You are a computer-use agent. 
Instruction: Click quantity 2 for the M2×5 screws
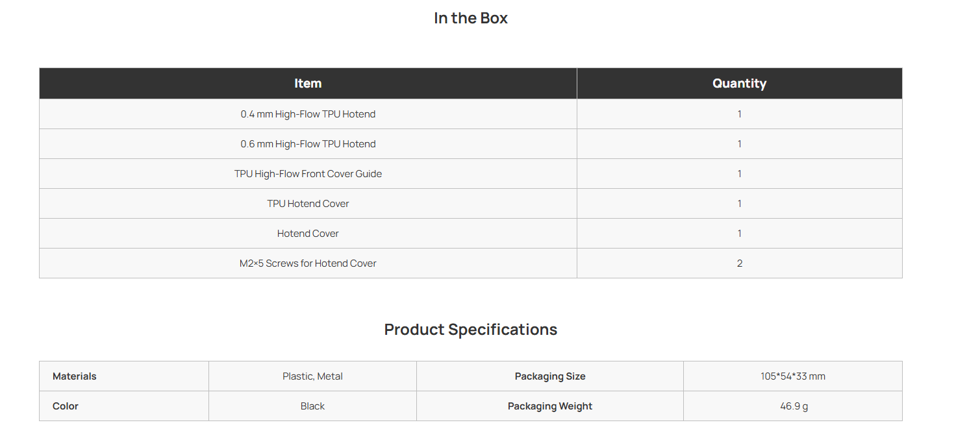(739, 263)
